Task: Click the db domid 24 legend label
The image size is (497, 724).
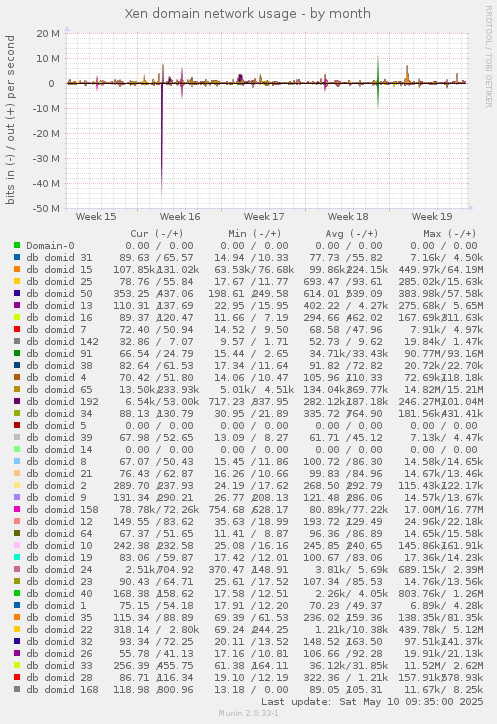Action: pyautogui.click(x=59, y=570)
